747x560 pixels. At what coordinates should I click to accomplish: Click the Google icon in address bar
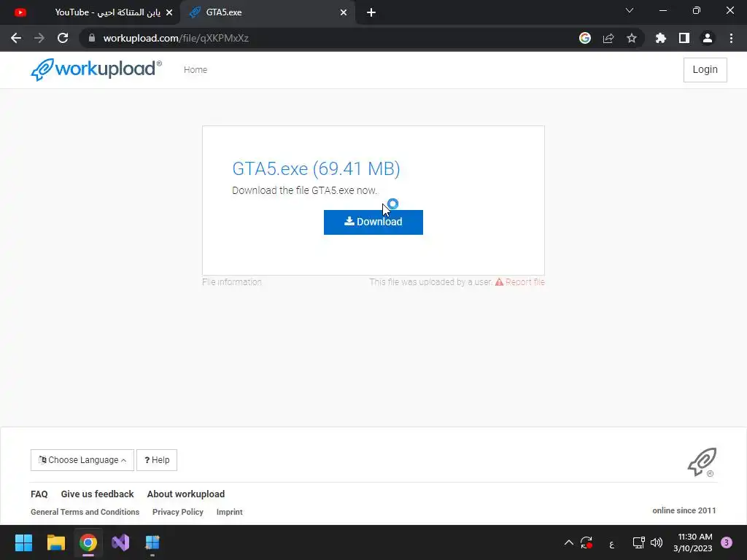585,38
